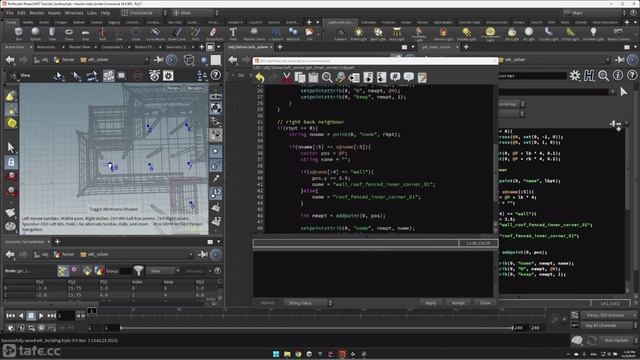Toggle pin on the Scene View network path
Viewport: 640px width, 360px height.
158,60
